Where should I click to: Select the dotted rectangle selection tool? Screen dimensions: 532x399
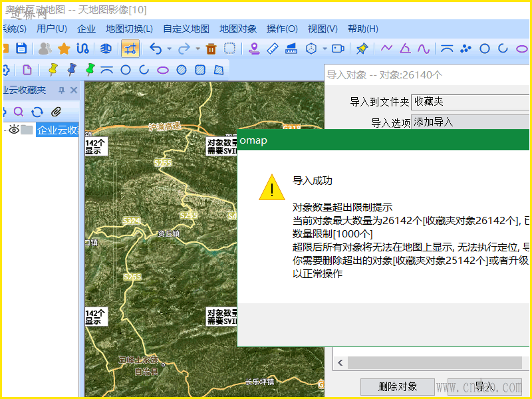click(x=229, y=48)
